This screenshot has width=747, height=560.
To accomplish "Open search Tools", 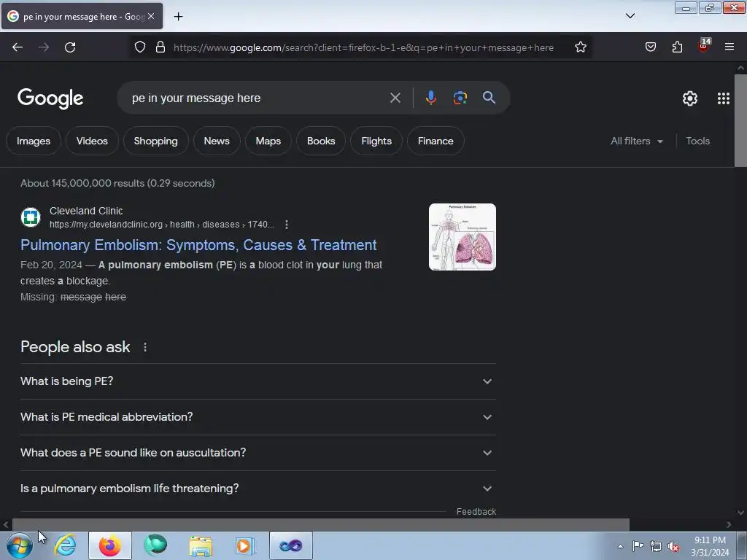I will point(697,141).
